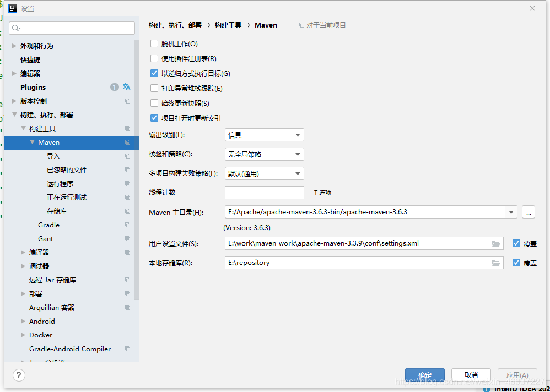Screen dimensions: 550x392
Task: Open the 校验和策略 dropdown showing 无全局策略
Action: [x=264, y=155]
